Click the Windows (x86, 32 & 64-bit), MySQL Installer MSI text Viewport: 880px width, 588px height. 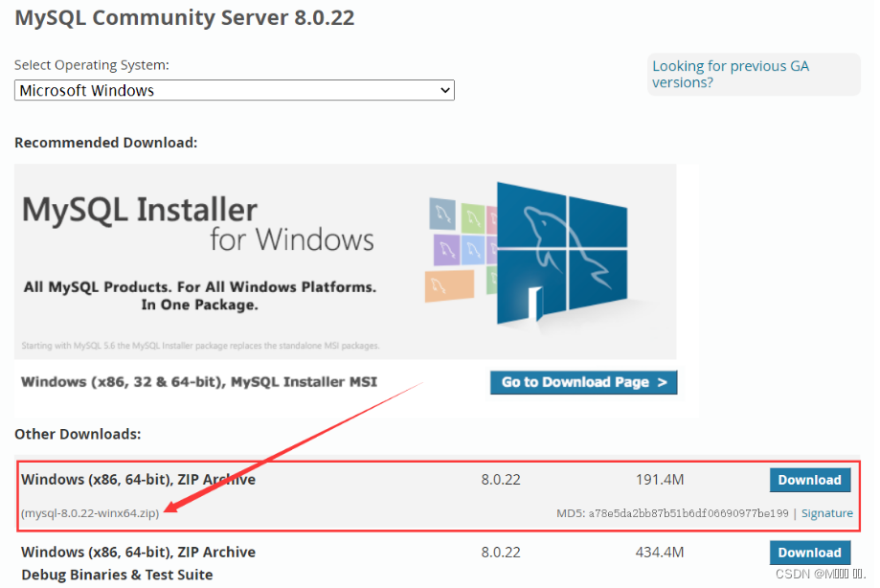click(199, 382)
